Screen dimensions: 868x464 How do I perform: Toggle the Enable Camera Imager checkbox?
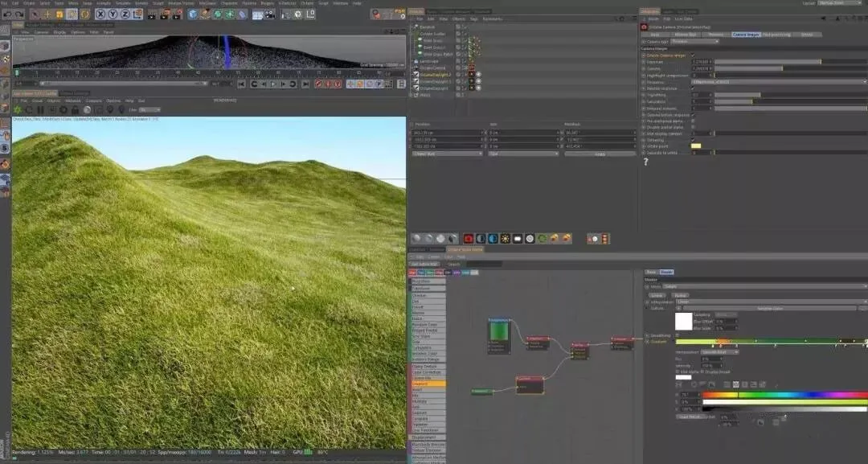(x=693, y=55)
